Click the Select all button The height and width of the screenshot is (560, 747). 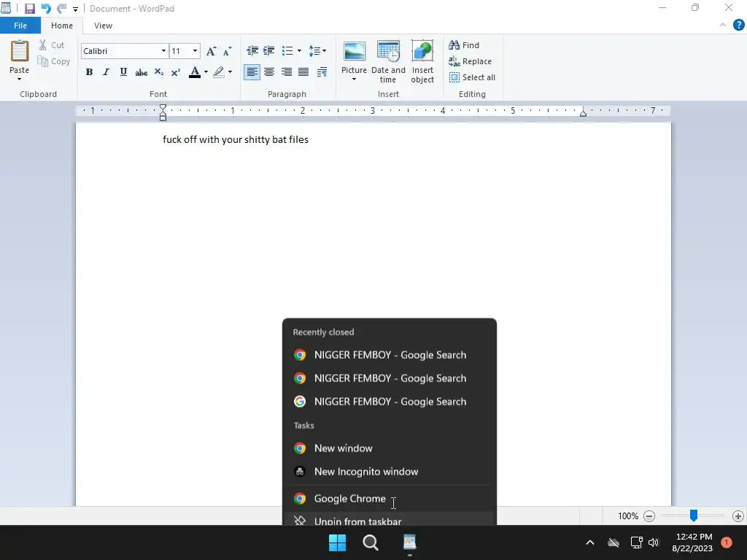pos(472,77)
